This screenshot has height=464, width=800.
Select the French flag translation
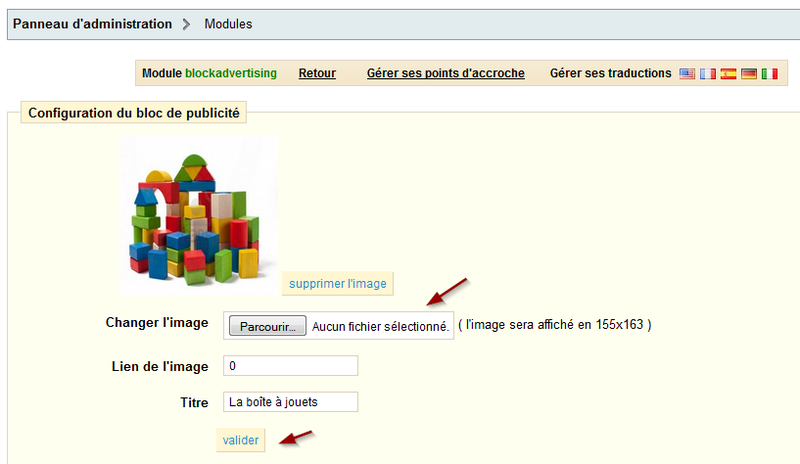[708, 74]
